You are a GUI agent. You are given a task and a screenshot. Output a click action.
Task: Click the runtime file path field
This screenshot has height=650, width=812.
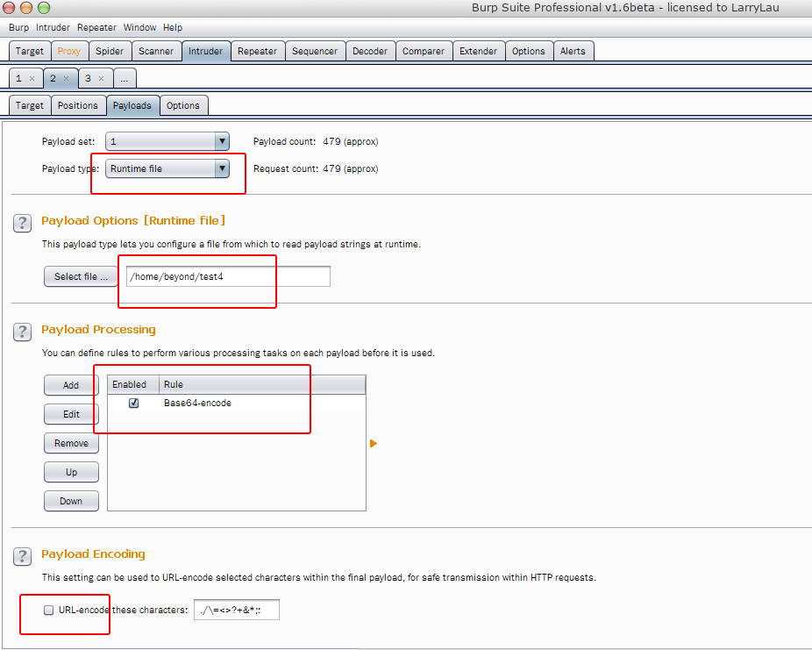(228, 276)
